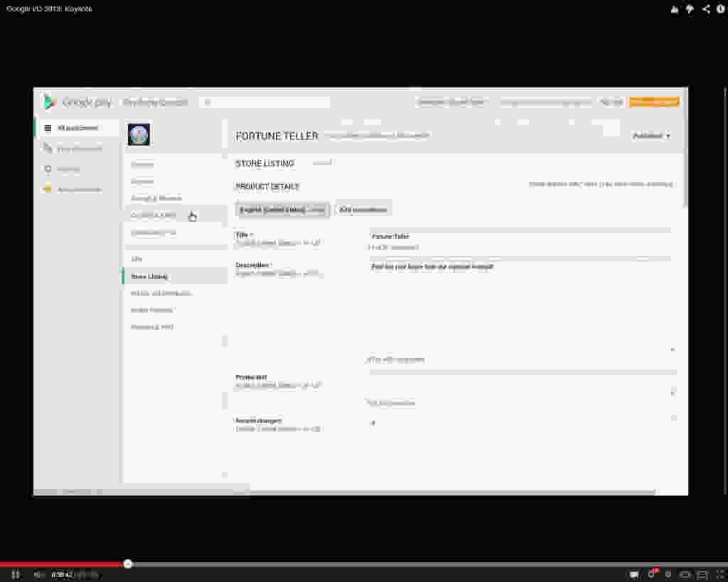The height and width of the screenshot is (582, 728).
Task: Click the red scrubber handle on the progress bar
Action: coord(128,564)
